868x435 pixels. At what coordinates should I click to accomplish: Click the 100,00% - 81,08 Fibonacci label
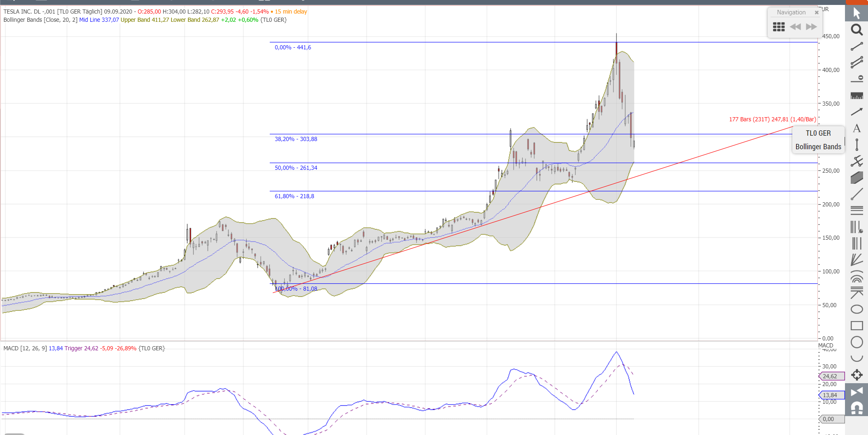[x=296, y=289]
